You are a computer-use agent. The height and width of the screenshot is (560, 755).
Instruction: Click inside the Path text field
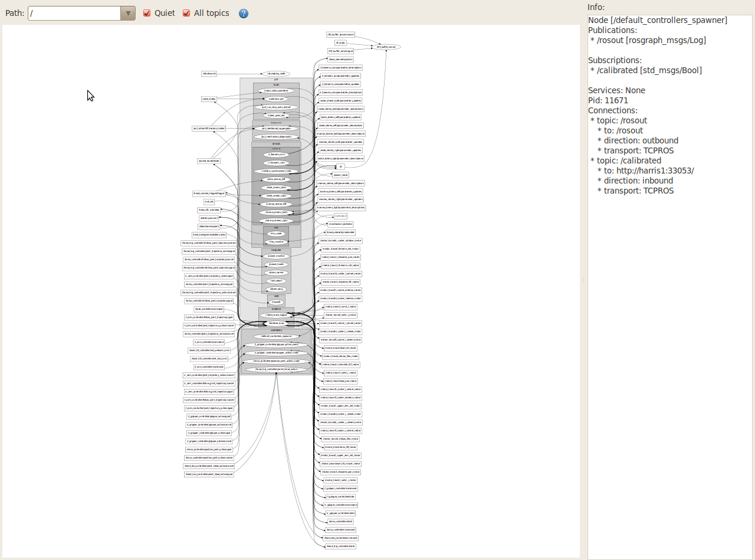click(x=74, y=13)
